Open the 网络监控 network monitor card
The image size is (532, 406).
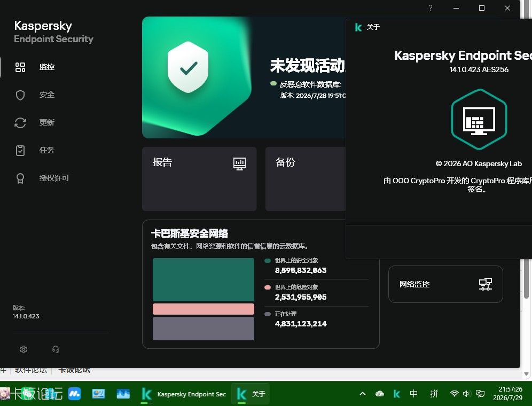tap(445, 284)
